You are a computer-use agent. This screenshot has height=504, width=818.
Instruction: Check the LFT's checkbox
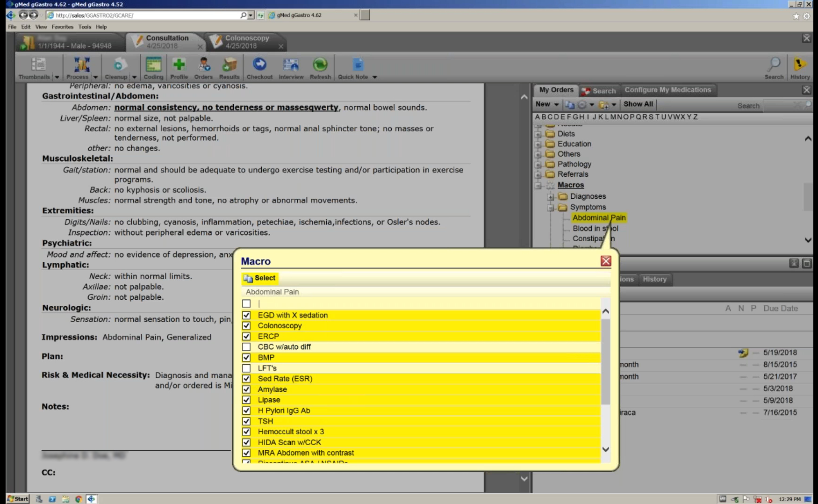pos(246,368)
